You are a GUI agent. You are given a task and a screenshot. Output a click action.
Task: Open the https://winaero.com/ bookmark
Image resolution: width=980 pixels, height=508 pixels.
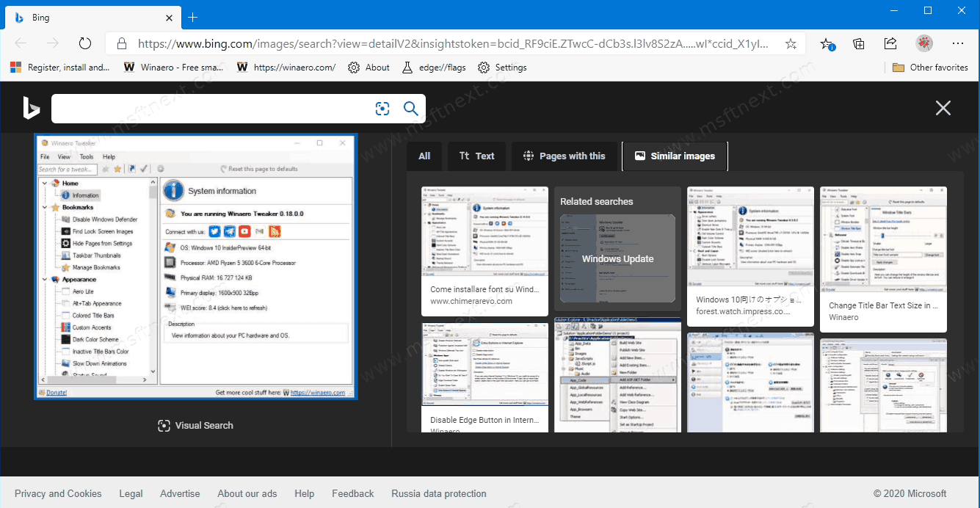point(286,68)
